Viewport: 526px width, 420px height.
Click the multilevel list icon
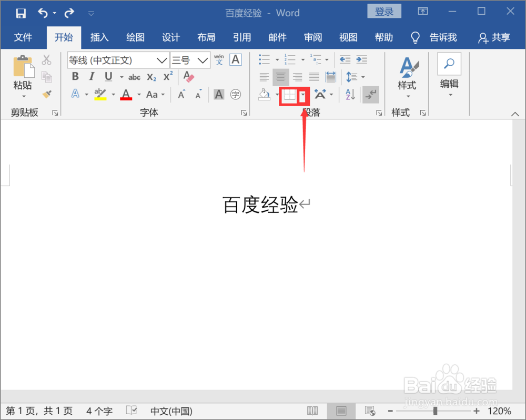tap(316, 60)
